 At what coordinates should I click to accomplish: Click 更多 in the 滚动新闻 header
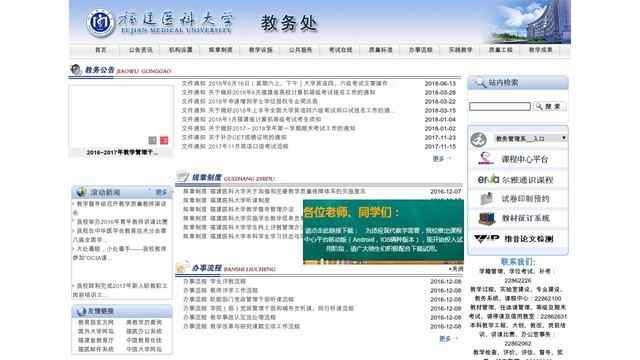[x=161, y=192]
